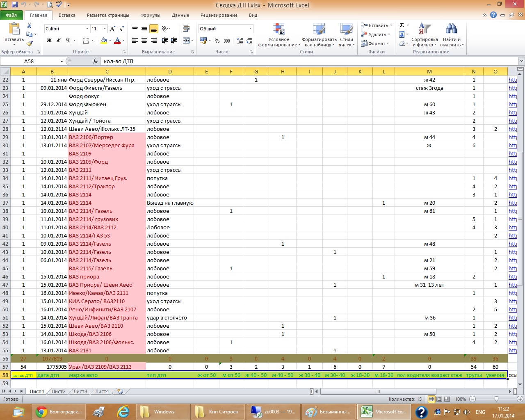Switch to the Данные ribbon tab
The image size is (525, 420).
pos(180,15)
